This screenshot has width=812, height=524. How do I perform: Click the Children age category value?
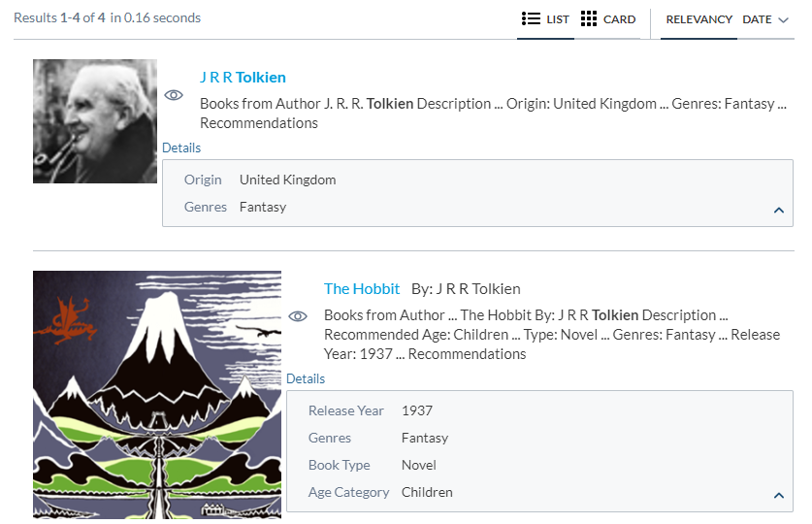[427, 493]
